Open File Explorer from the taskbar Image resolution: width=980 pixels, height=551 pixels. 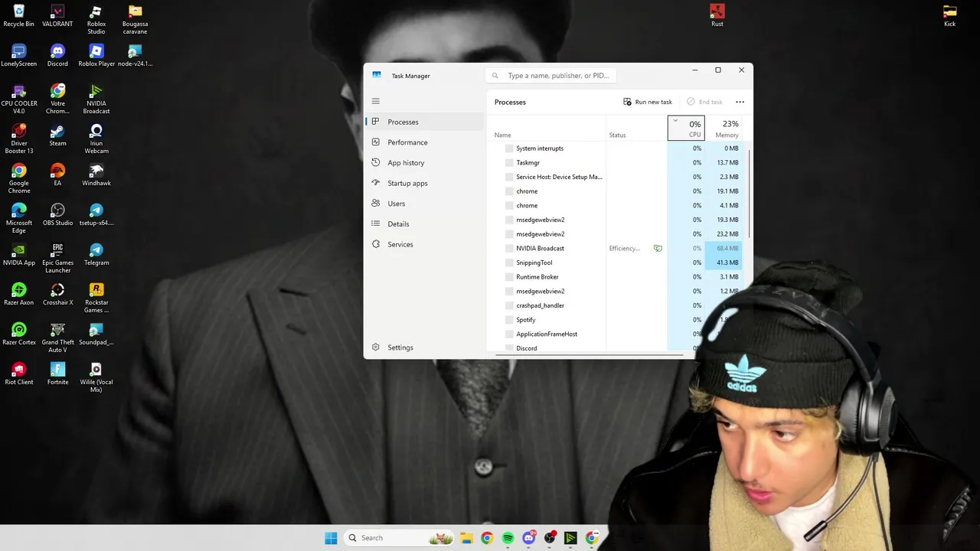coord(466,538)
